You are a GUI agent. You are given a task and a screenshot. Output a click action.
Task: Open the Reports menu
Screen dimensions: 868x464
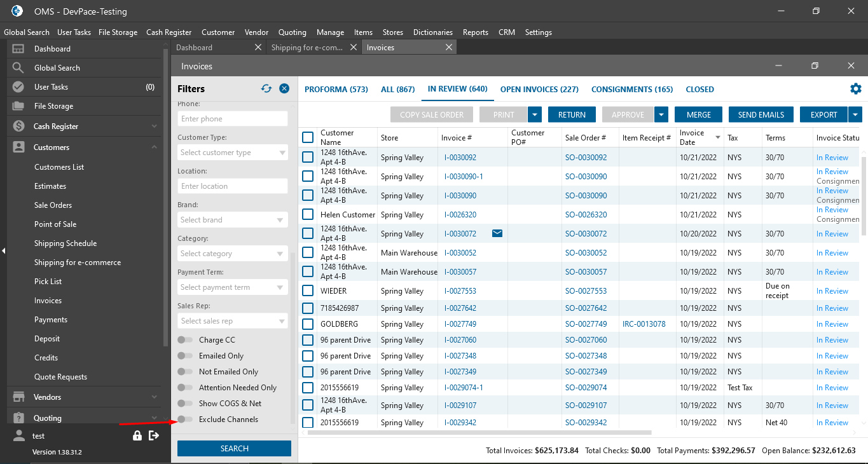pyautogui.click(x=475, y=32)
